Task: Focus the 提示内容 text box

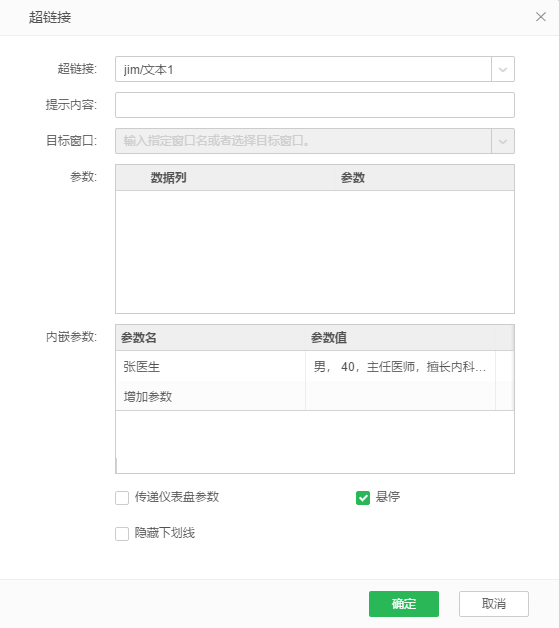Action: (x=315, y=105)
